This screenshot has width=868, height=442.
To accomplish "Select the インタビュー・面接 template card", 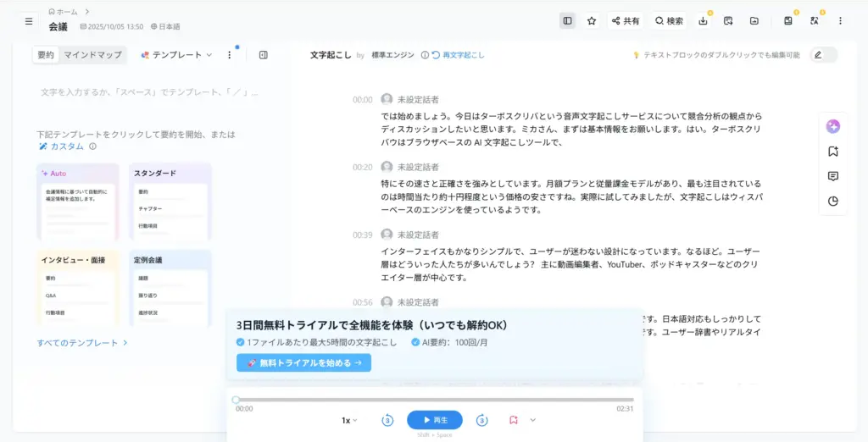I will 77,288.
